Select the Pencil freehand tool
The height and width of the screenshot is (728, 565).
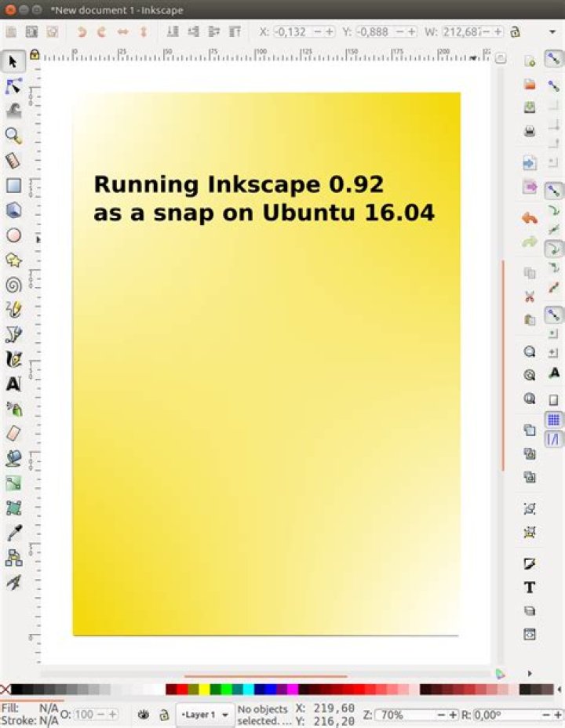pyautogui.click(x=13, y=309)
